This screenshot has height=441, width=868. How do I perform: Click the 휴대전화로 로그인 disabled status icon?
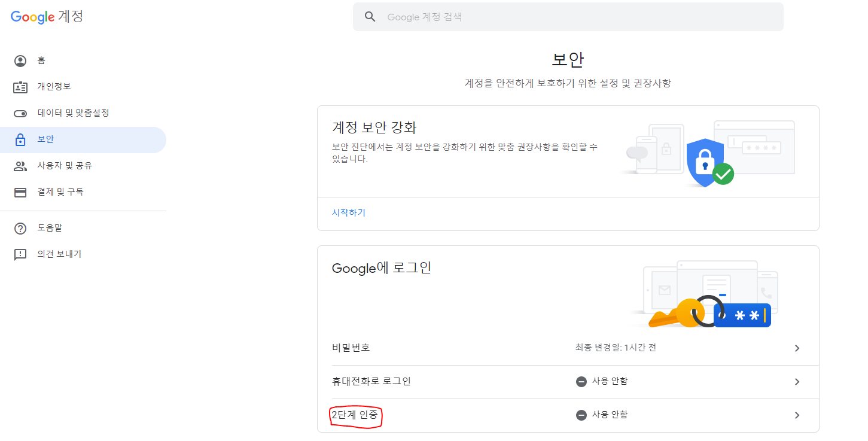point(581,382)
